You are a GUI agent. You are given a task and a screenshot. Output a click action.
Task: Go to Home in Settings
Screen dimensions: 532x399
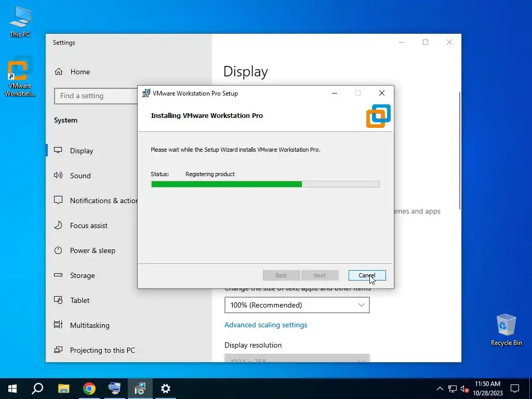(80, 72)
